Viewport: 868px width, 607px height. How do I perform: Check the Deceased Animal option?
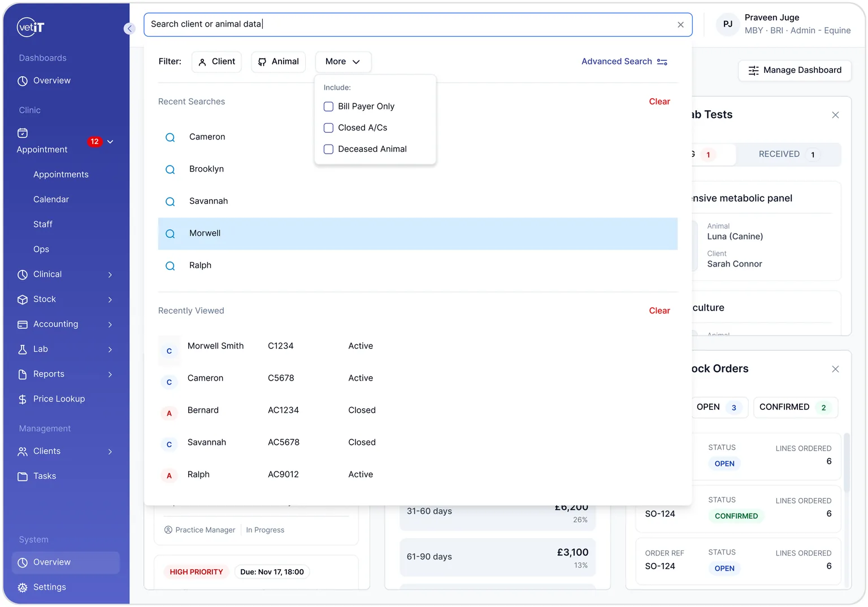tap(328, 149)
